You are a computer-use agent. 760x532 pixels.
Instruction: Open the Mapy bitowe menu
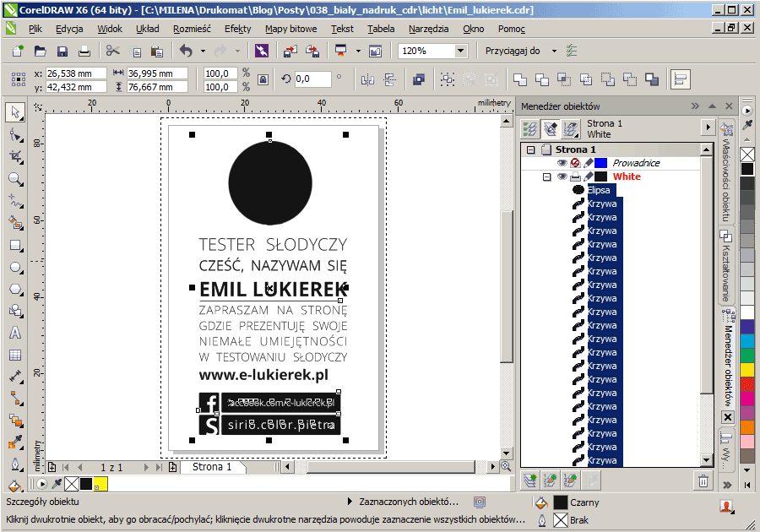tap(290, 29)
